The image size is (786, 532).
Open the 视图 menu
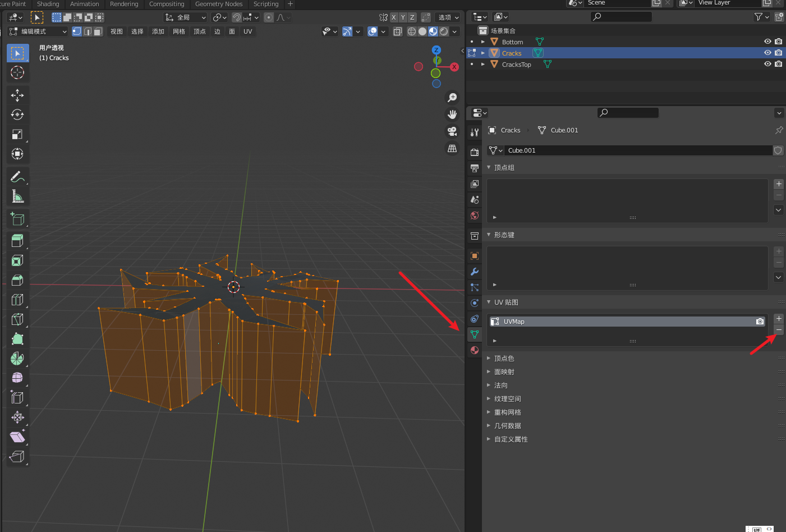(117, 31)
